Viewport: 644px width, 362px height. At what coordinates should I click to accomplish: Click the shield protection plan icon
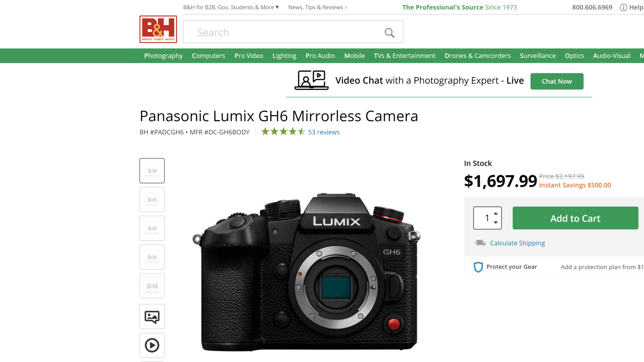(478, 266)
